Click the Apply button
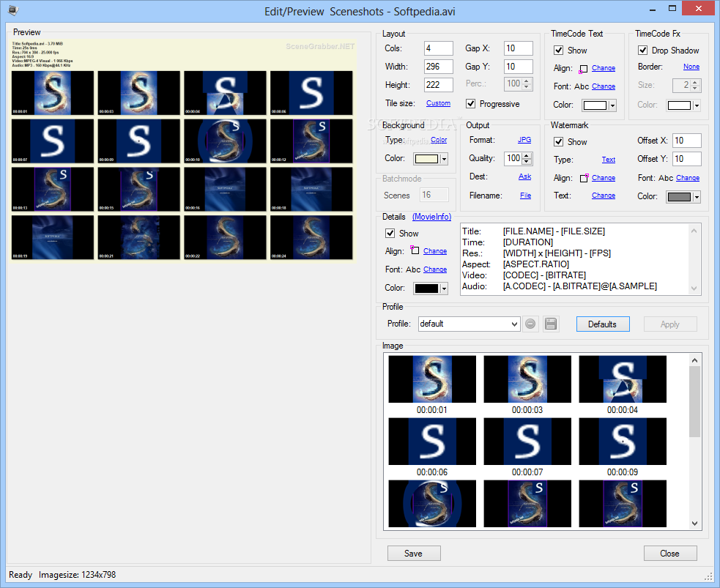Viewport: 720px width, 588px height. pyautogui.click(x=670, y=324)
